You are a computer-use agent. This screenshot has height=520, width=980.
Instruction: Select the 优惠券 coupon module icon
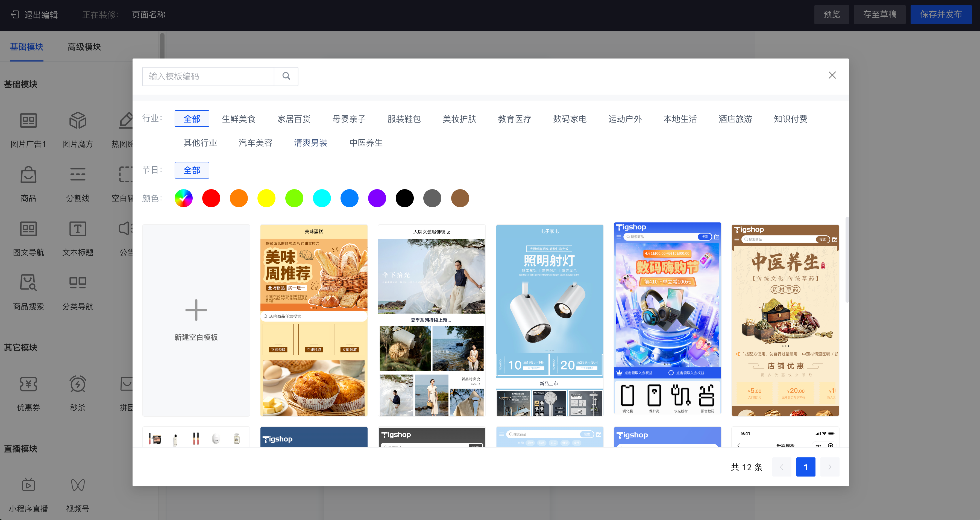(28, 384)
